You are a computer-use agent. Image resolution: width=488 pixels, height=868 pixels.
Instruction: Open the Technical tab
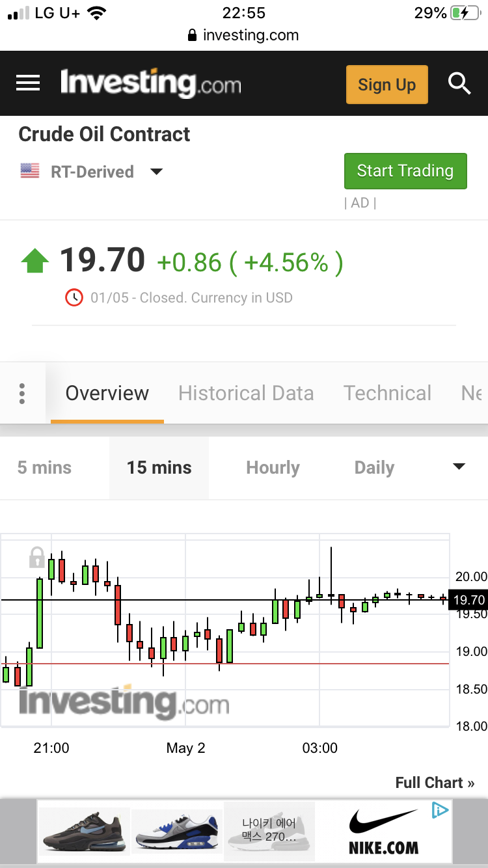pyautogui.click(x=387, y=393)
